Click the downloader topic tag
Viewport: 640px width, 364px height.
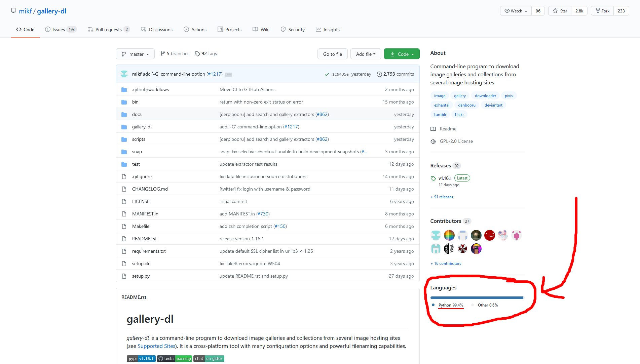point(485,96)
